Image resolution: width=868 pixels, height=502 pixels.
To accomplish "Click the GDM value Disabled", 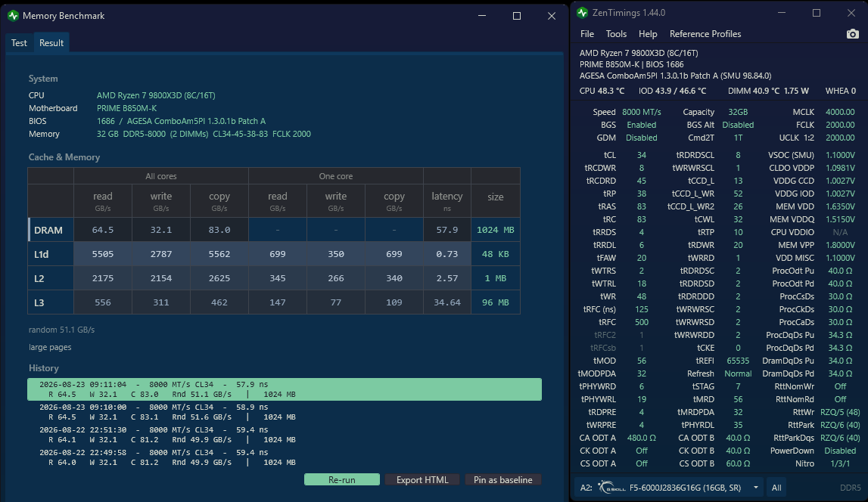I will (x=642, y=138).
